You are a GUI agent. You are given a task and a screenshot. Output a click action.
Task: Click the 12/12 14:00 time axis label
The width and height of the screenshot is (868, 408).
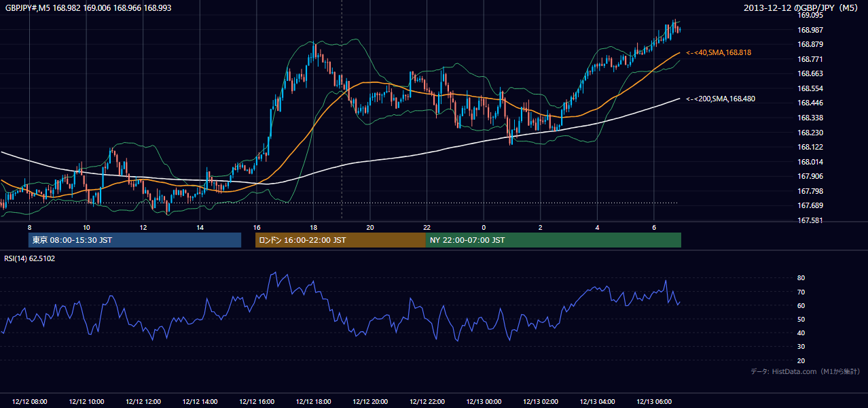pyautogui.click(x=200, y=402)
